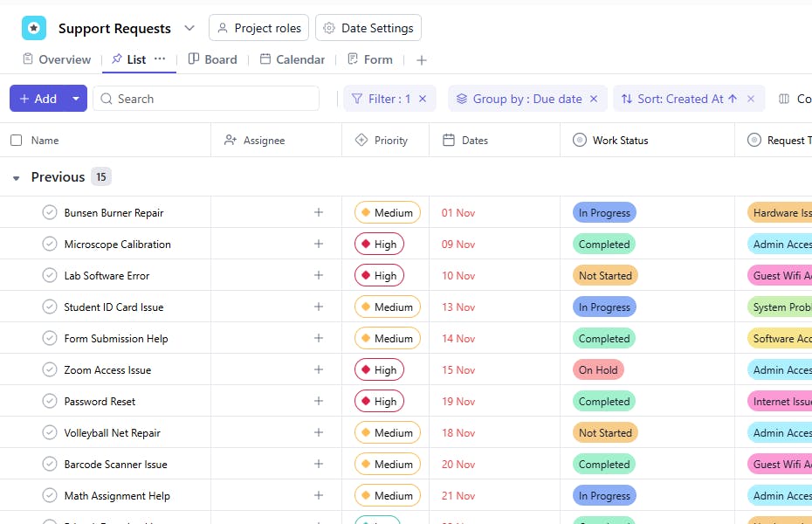Viewport: 812px width, 524px height.
Task: Click the Support Requests project star icon
Action: tap(34, 28)
